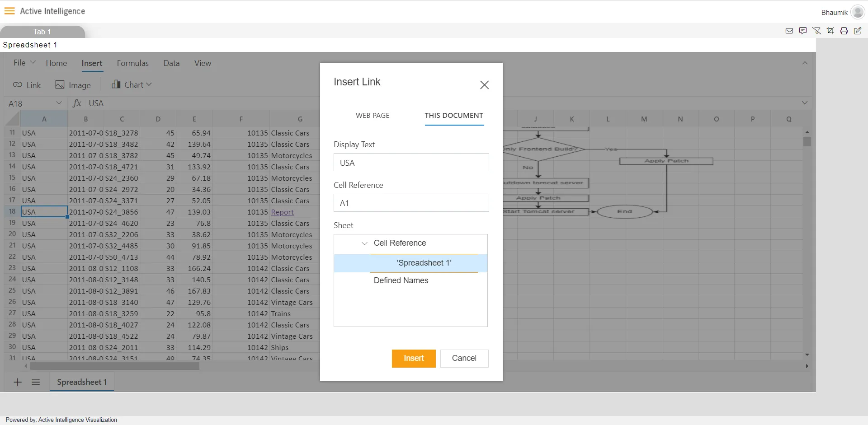Screen dimensions: 868x425
Task: Select column A header
Action: [44, 119]
